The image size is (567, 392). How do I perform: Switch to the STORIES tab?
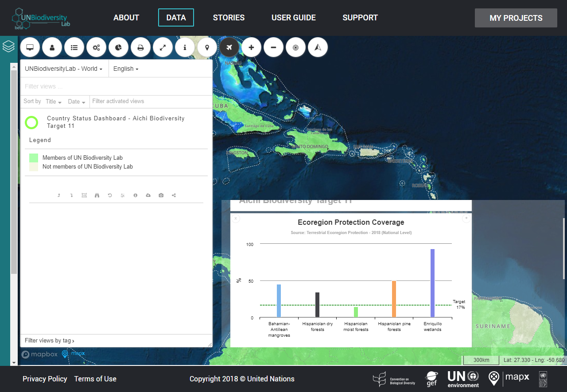(229, 18)
